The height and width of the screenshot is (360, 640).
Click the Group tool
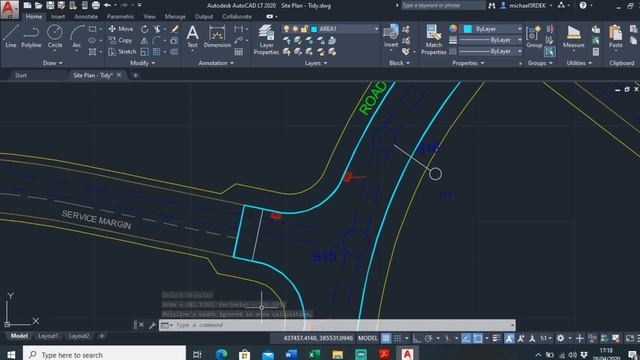point(534,36)
